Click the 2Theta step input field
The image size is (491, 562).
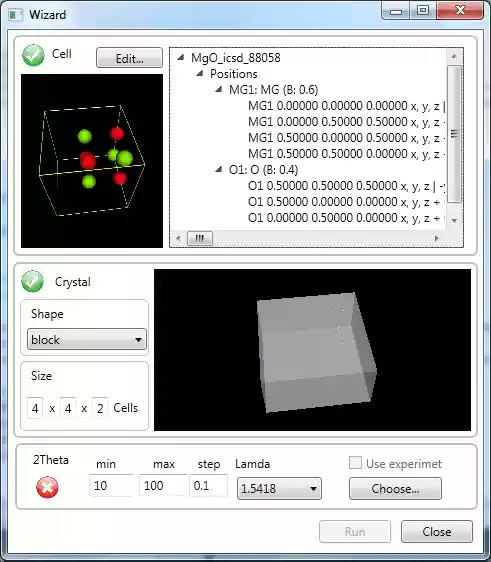pyautogui.click(x=208, y=485)
